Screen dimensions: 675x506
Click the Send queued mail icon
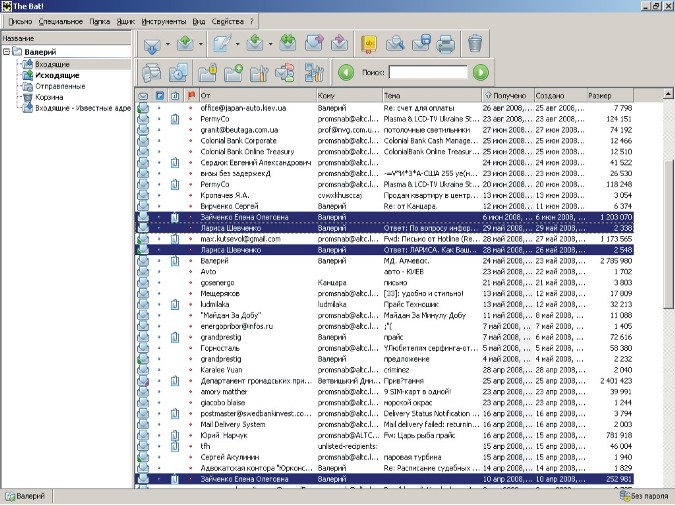186,43
